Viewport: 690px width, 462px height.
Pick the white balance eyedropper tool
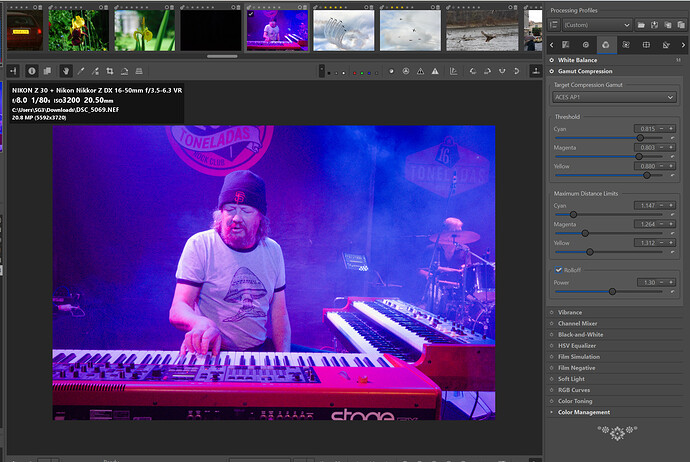80,71
